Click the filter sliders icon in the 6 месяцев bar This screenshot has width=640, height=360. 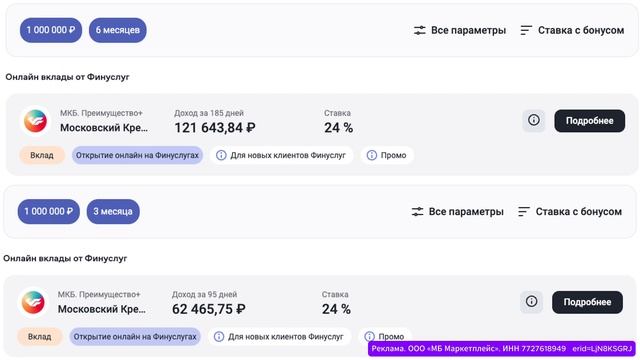(419, 30)
